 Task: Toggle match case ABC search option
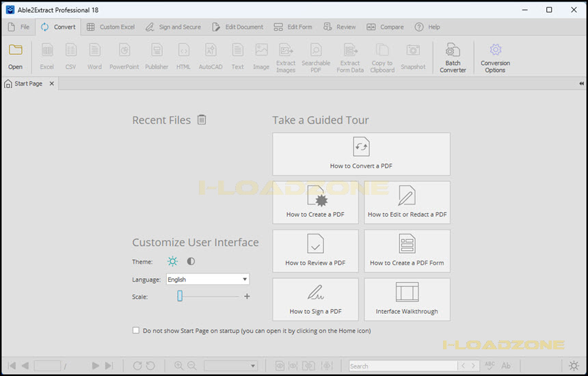[x=490, y=366]
